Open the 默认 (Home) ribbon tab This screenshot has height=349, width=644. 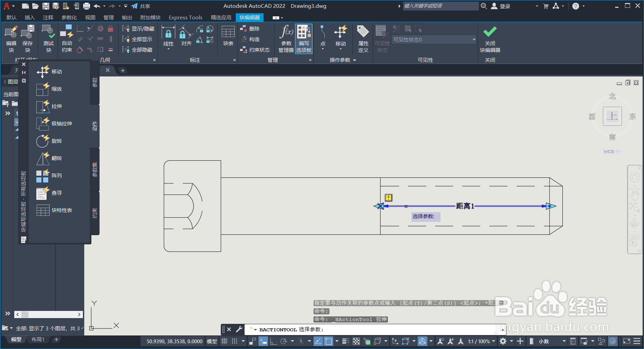pyautogui.click(x=11, y=17)
